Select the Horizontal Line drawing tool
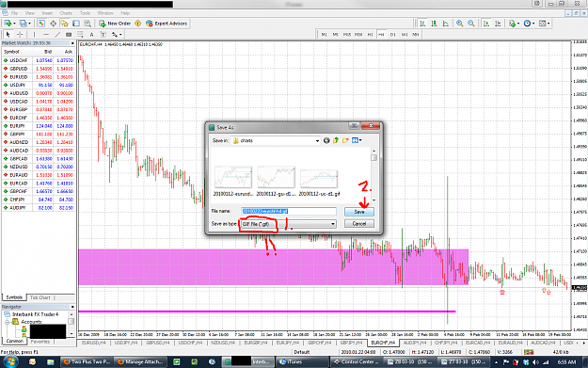This screenshot has width=588, height=368. [x=46, y=34]
